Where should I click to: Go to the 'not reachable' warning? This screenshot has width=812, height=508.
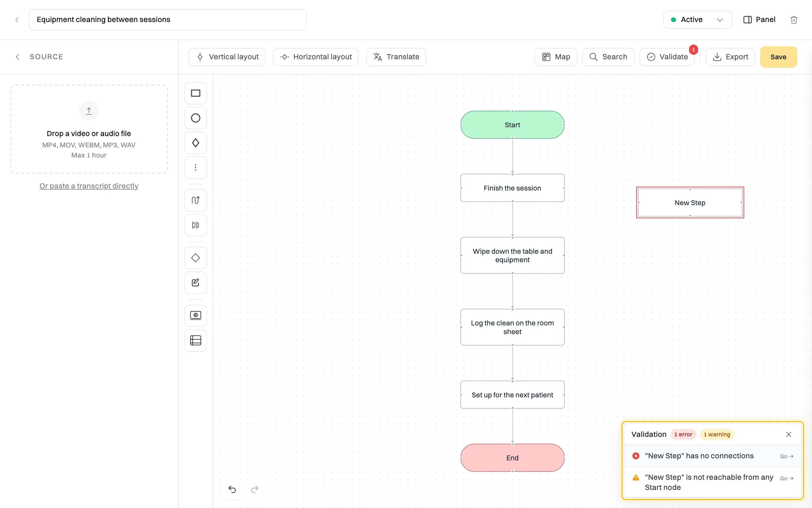click(787, 478)
